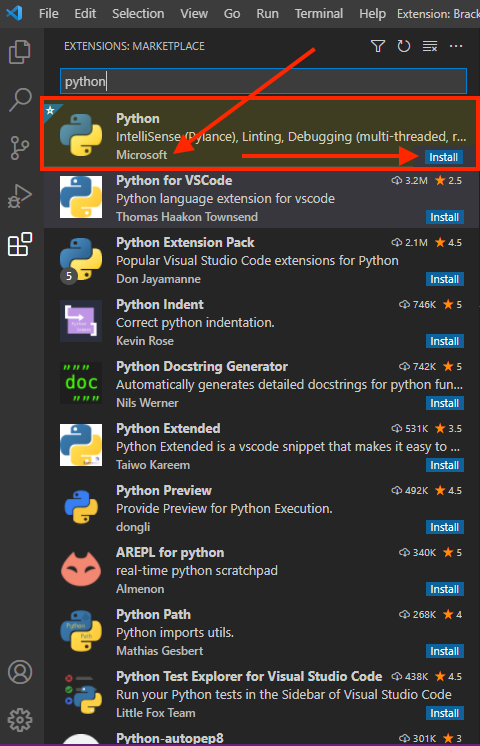
Task: Open the Terminal menu
Action: coord(319,13)
